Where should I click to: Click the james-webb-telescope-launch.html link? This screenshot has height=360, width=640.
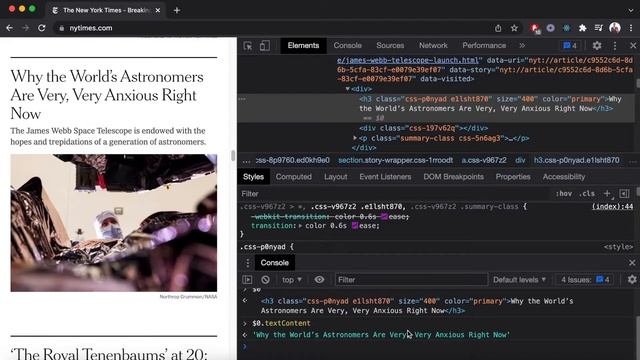(x=407, y=60)
